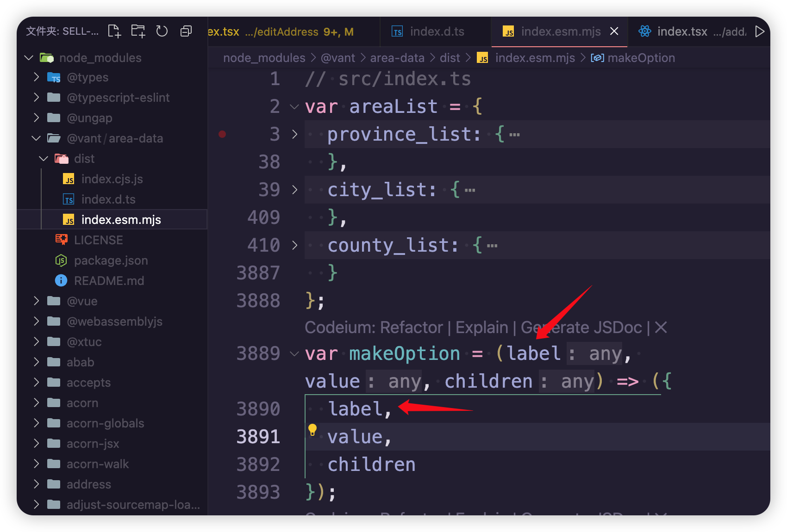Click @vant in the breadcrumb
The width and height of the screenshot is (787, 532).
(x=338, y=58)
